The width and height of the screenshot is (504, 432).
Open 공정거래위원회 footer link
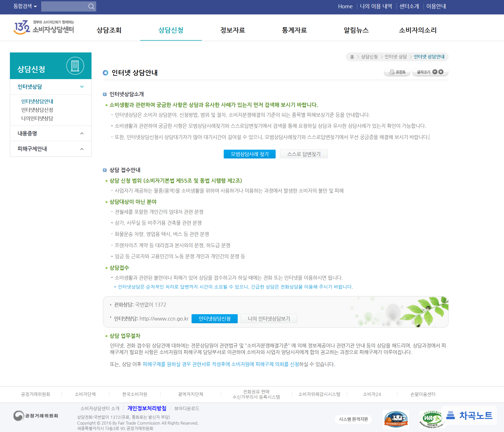(x=36, y=394)
